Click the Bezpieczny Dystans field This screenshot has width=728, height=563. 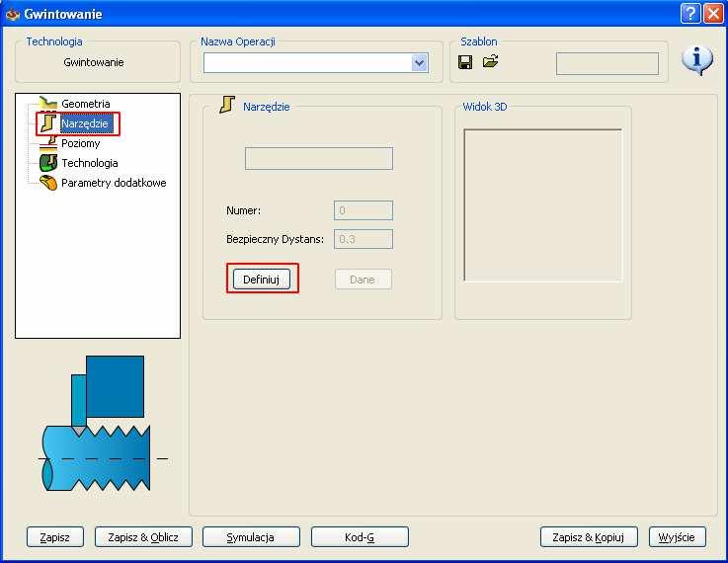point(364,239)
